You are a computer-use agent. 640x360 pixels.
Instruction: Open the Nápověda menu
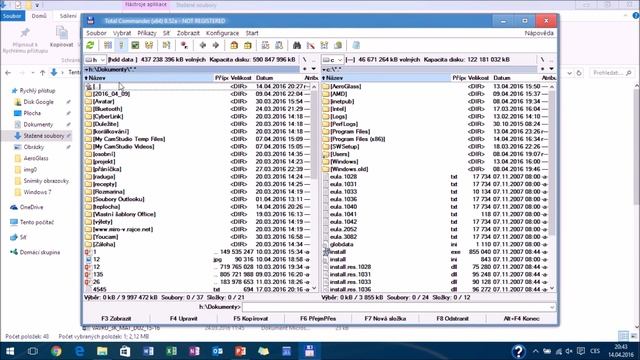point(539,33)
